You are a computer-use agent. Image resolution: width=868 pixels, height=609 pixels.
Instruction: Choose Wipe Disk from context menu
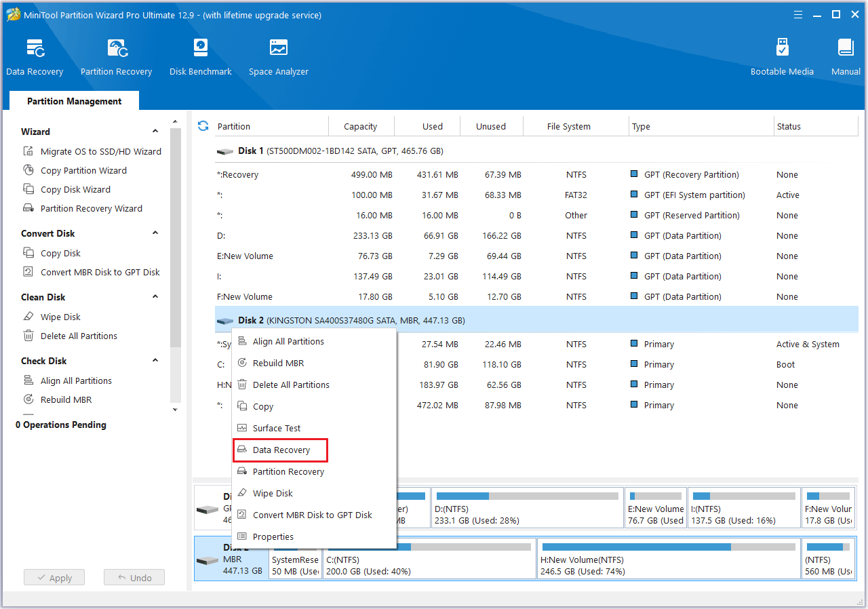point(314,493)
